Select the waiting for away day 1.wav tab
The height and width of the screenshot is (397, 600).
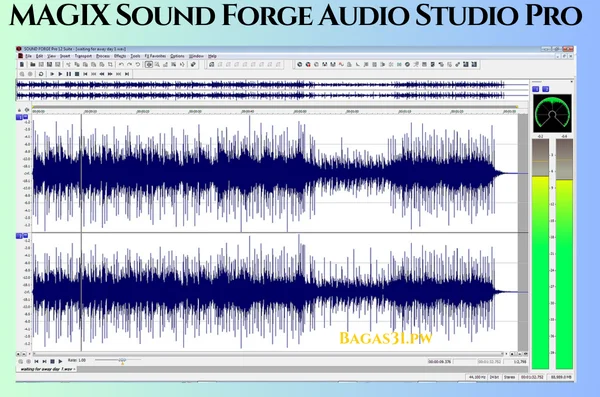(x=46, y=369)
